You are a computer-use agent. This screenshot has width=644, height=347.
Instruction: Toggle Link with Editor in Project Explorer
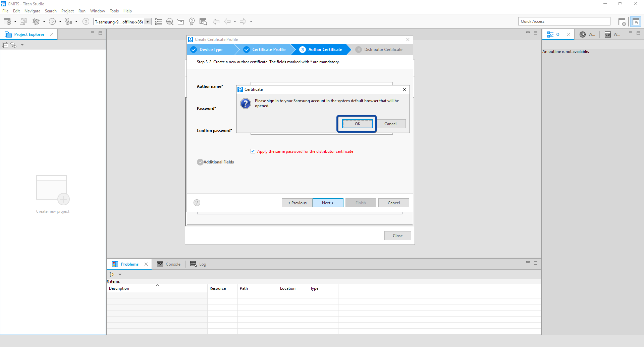point(13,45)
